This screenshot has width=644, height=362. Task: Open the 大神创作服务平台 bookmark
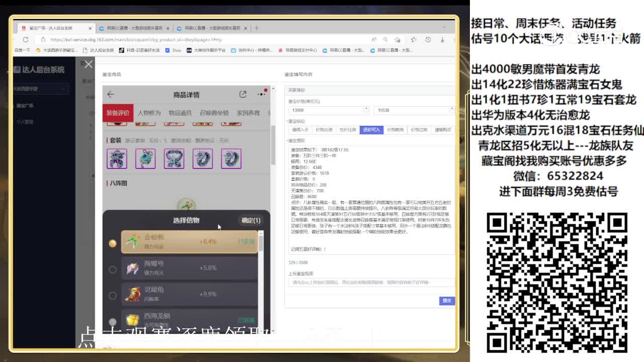point(206,50)
